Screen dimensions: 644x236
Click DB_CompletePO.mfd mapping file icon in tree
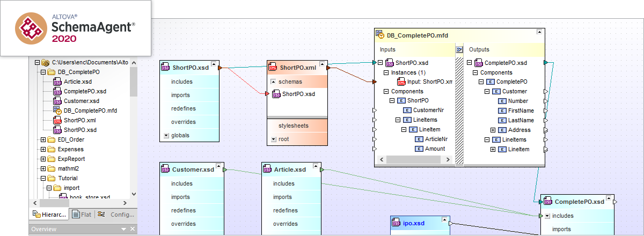57,110
